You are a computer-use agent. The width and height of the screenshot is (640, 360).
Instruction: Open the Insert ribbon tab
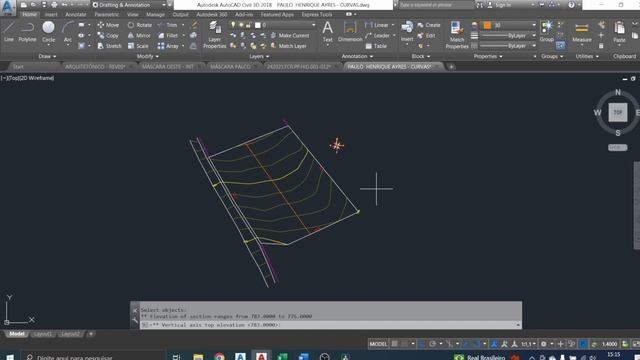51,14
